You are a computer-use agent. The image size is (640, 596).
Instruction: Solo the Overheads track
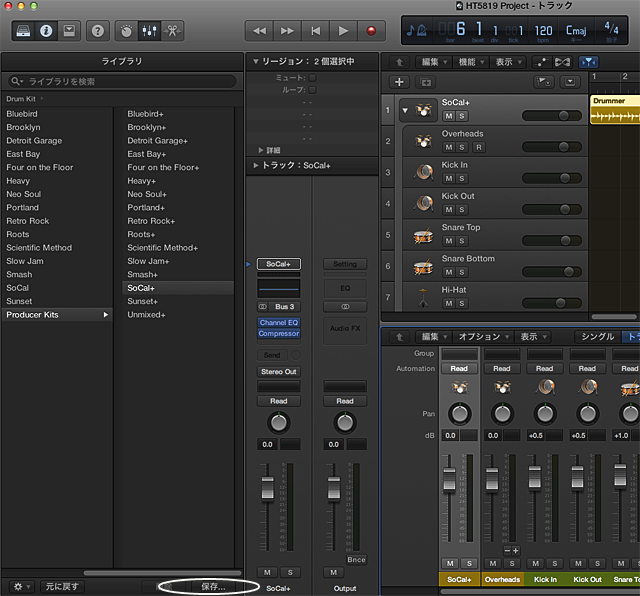462,147
